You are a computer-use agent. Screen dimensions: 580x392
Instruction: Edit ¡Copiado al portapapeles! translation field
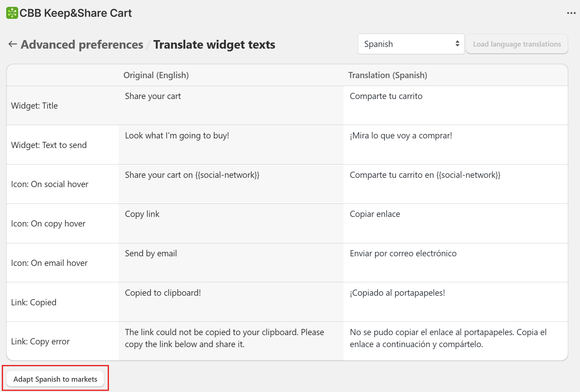(x=456, y=302)
